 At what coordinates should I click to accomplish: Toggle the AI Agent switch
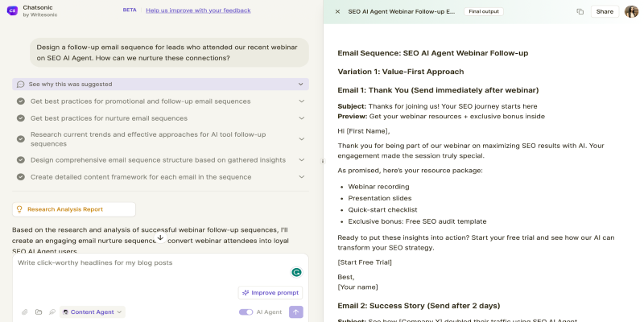tap(246, 312)
